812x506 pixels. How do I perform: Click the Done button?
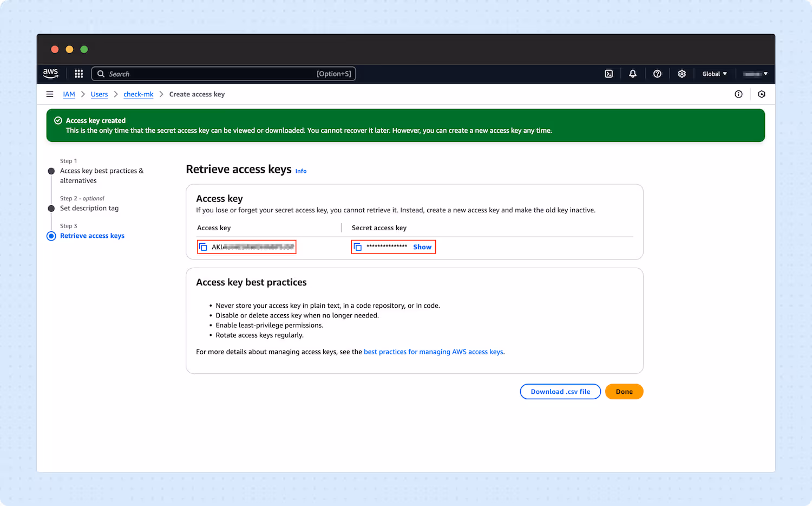pos(624,391)
